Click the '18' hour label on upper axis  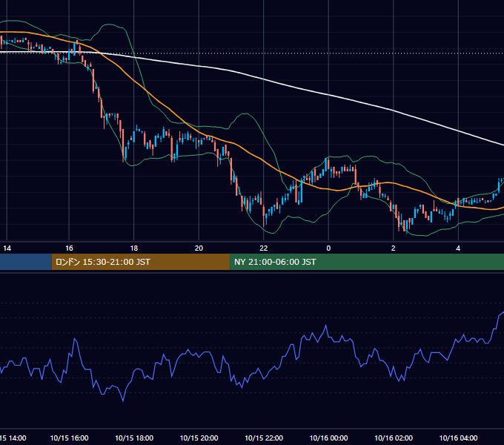pos(134,248)
